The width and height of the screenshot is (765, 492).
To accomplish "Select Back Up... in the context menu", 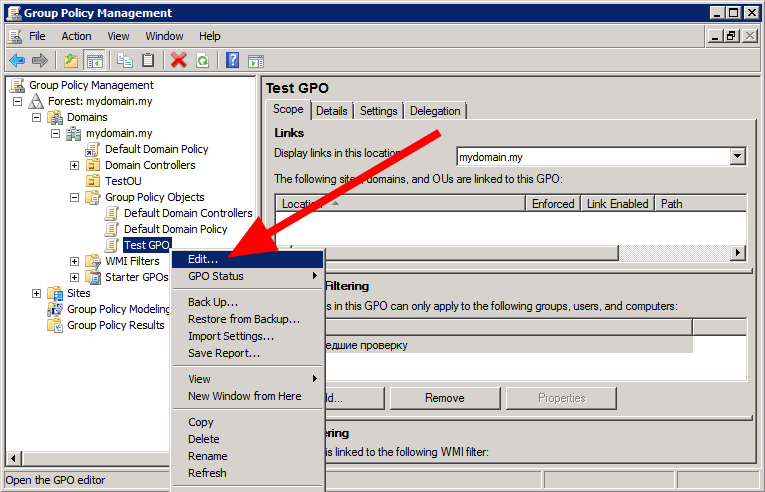I will click(x=212, y=302).
